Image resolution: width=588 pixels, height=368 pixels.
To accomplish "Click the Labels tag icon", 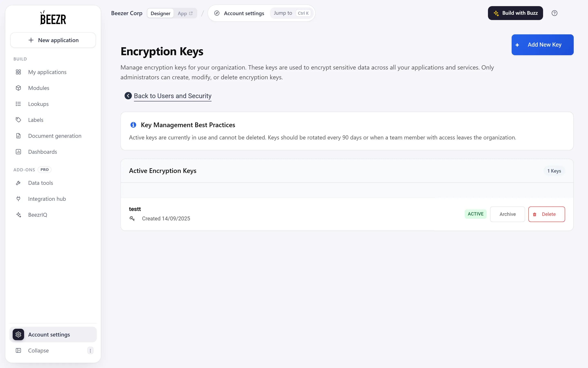I will [18, 120].
